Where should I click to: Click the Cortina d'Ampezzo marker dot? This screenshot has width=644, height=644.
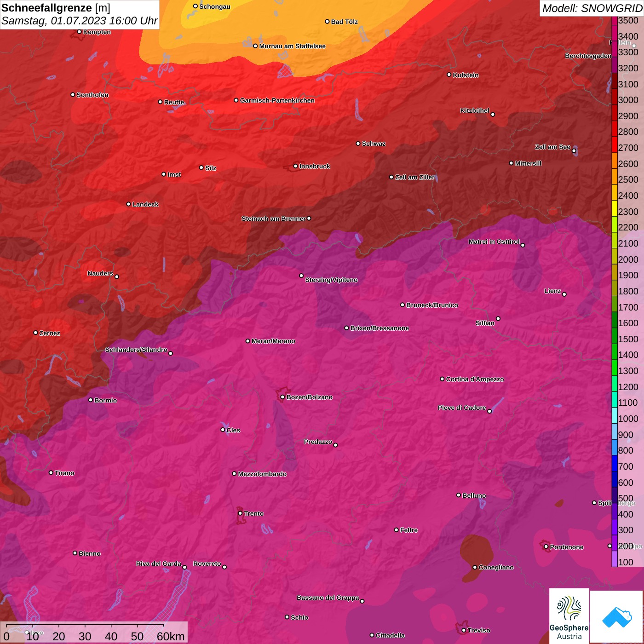[x=443, y=379]
